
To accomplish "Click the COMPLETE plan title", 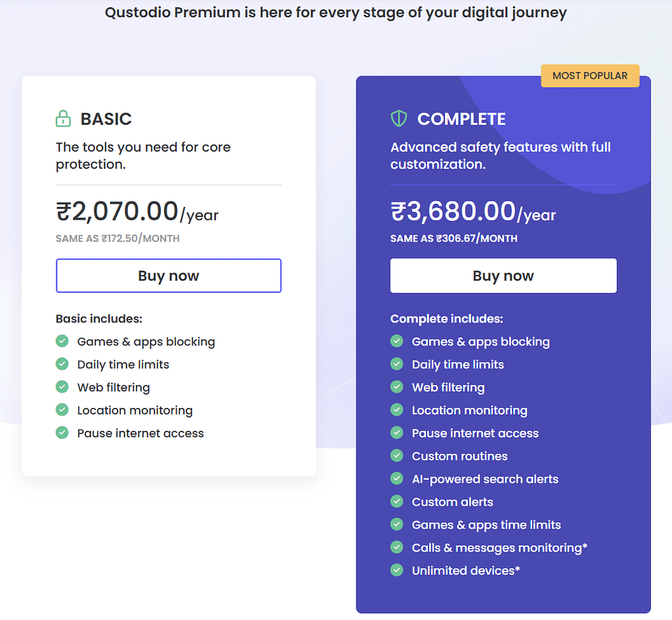I will click(x=461, y=119).
